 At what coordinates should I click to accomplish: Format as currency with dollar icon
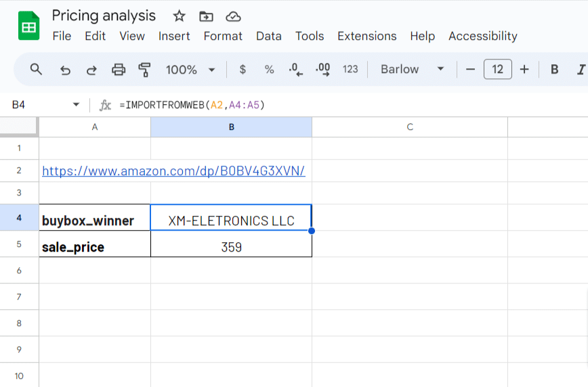pos(243,69)
